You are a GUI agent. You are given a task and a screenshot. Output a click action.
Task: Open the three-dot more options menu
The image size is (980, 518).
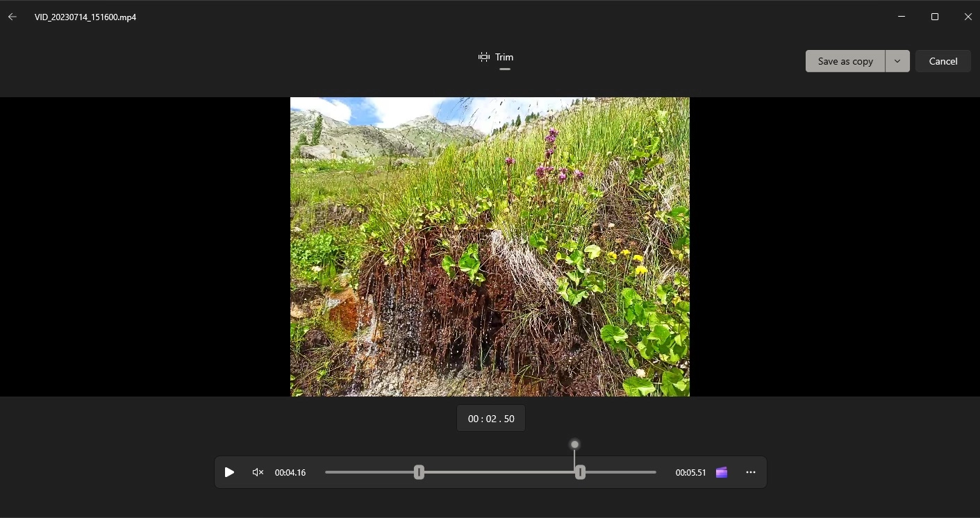pos(751,472)
